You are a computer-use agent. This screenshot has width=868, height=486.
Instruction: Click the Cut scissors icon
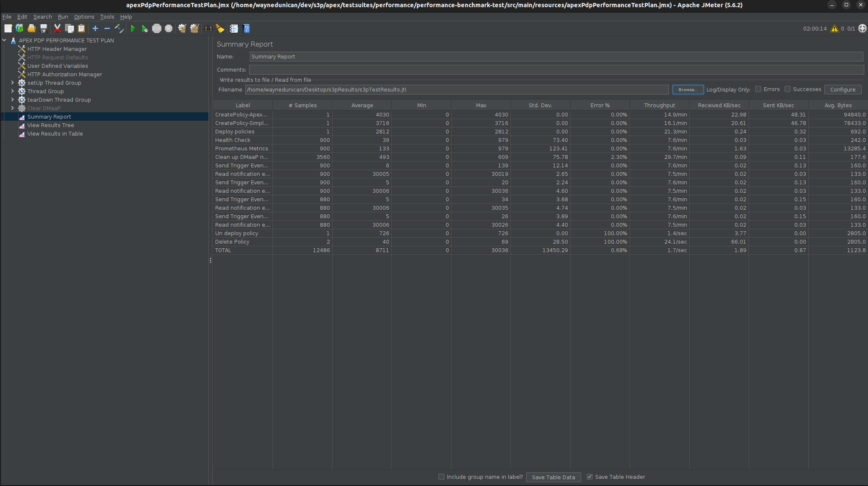pos(57,28)
